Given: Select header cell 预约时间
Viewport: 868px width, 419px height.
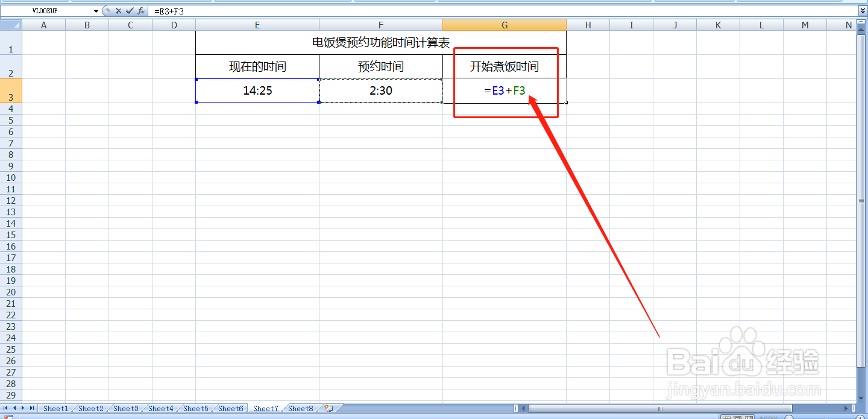Looking at the screenshot, I should pos(381,66).
